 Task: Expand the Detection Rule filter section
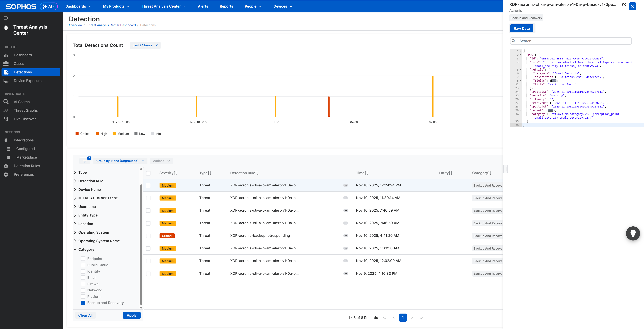[x=91, y=181]
